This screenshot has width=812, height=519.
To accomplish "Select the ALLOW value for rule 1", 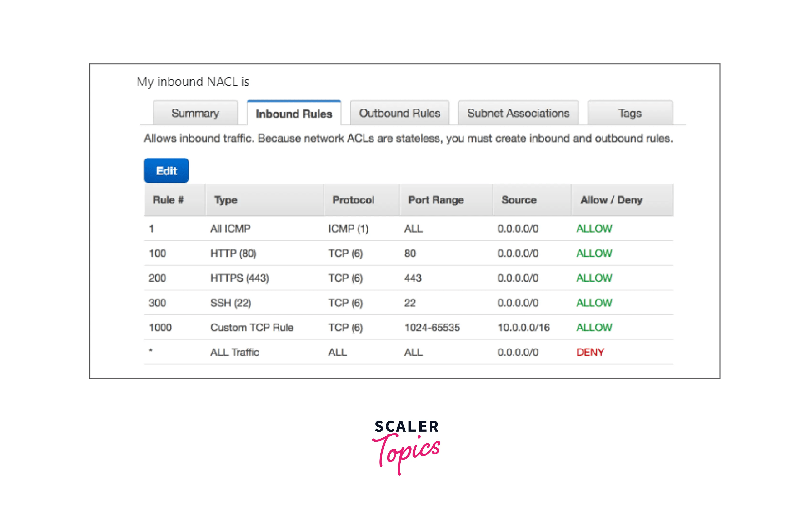I will click(x=594, y=229).
